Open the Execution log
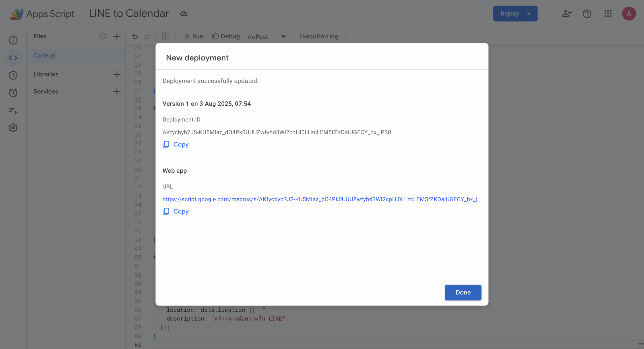This screenshot has width=644, height=349. (x=318, y=36)
